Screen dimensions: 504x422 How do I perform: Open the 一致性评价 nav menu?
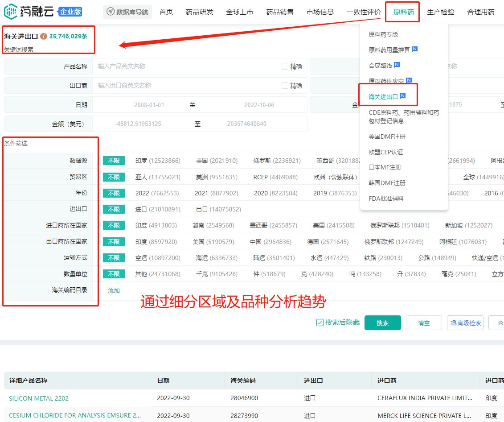click(x=364, y=12)
